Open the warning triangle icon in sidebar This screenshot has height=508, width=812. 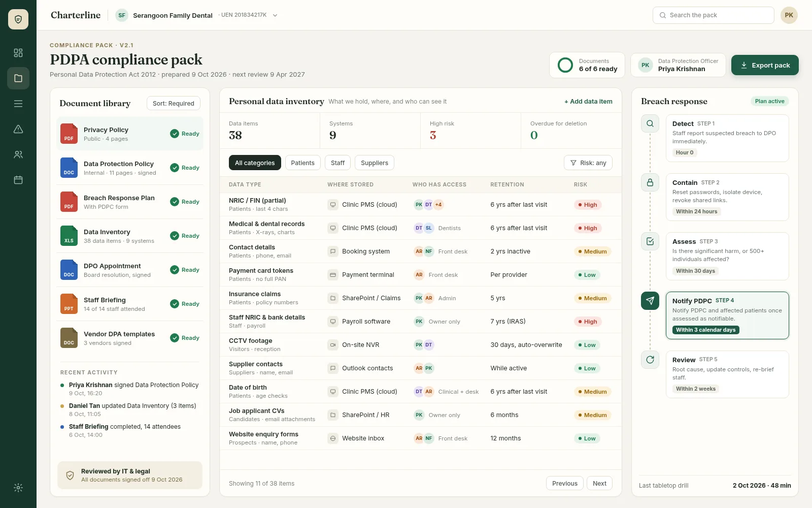(x=18, y=129)
